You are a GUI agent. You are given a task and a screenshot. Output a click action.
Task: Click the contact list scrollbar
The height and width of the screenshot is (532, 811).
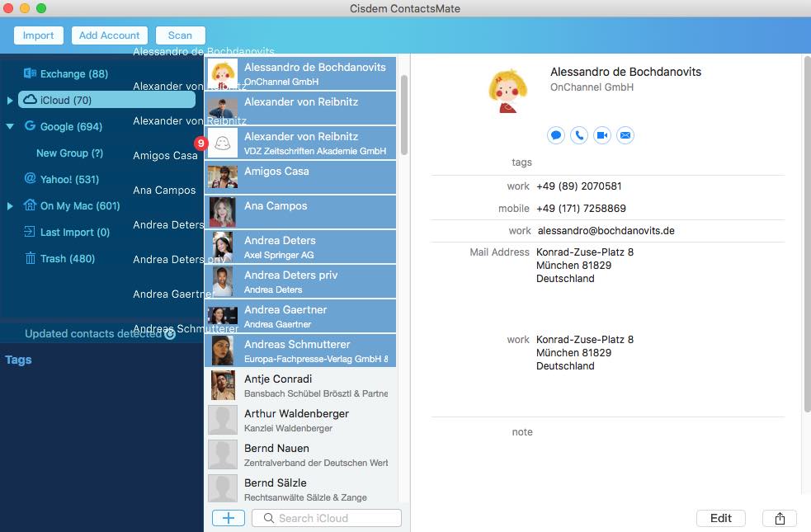click(x=404, y=115)
